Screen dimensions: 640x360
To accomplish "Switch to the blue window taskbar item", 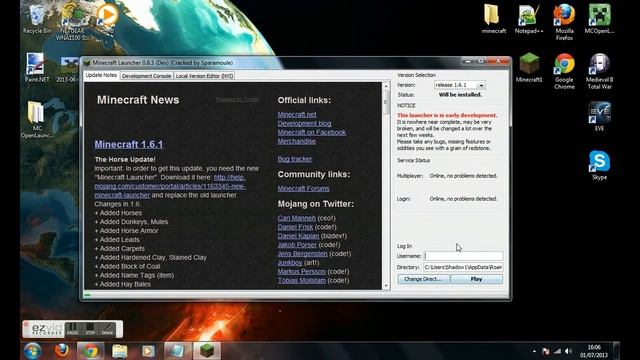I will (x=177, y=351).
